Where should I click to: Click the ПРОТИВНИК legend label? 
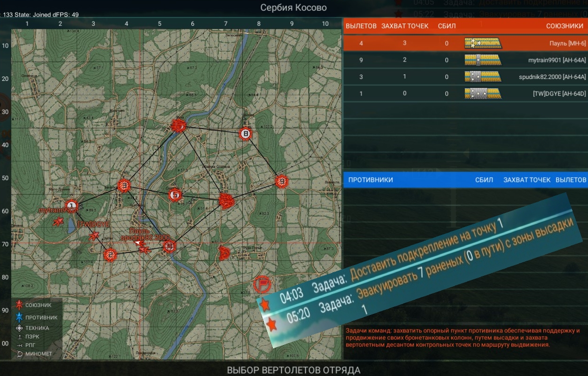[41, 317]
